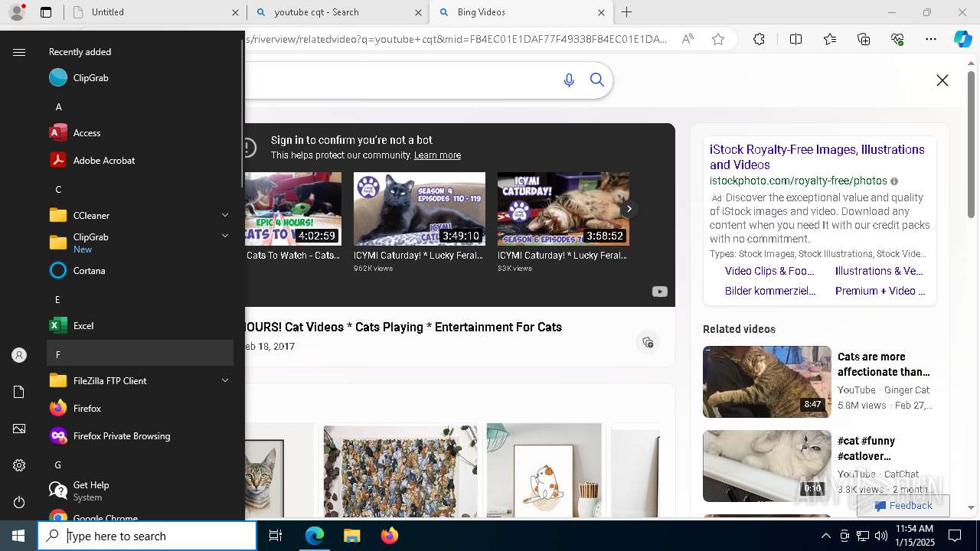Viewport: 980px width, 551px height.
Task: Open the notification center icon
Action: point(955,536)
